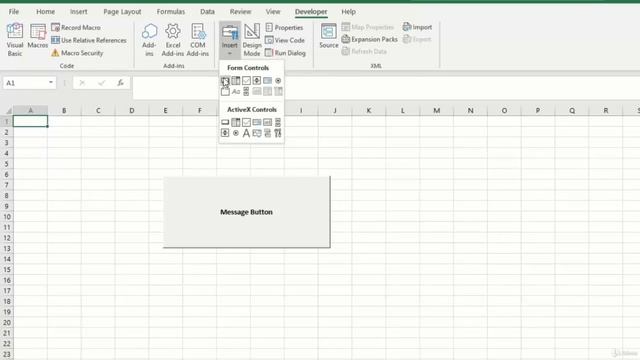Open Excel Add-ins manager
This screenshot has height=360, width=640.
point(173,39)
